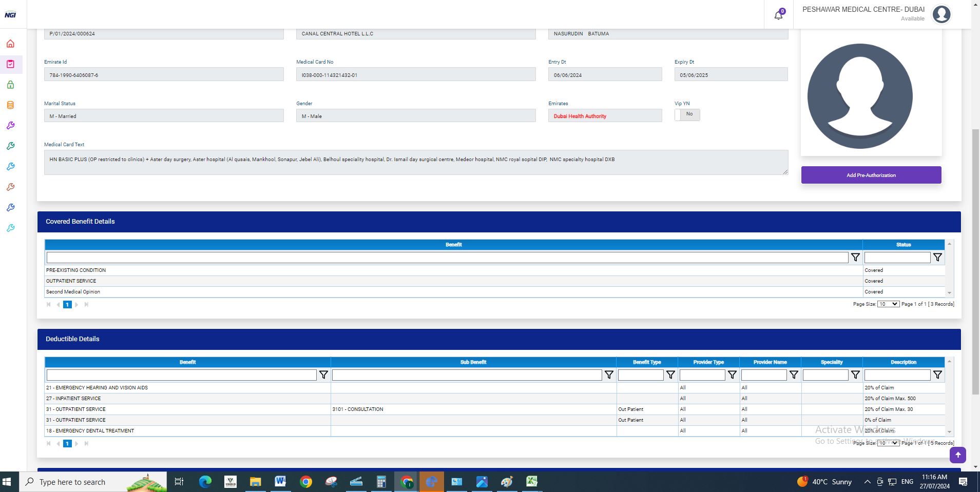Click the orange database sidebar icon
This screenshot has height=492, width=980.
10,105
